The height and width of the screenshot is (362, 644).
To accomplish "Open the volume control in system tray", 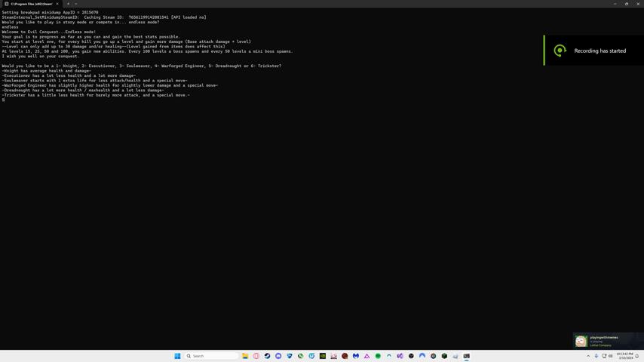I will click(x=610, y=356).
